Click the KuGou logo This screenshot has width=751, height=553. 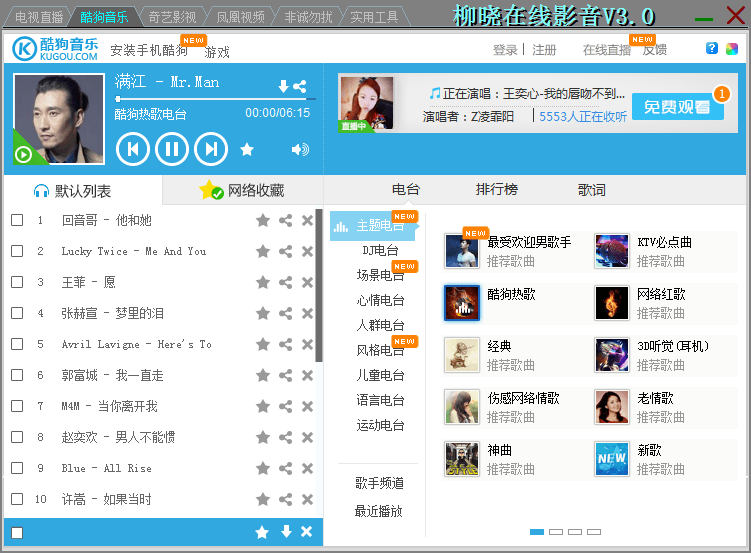pyautogui.click(x=55, y=49)
